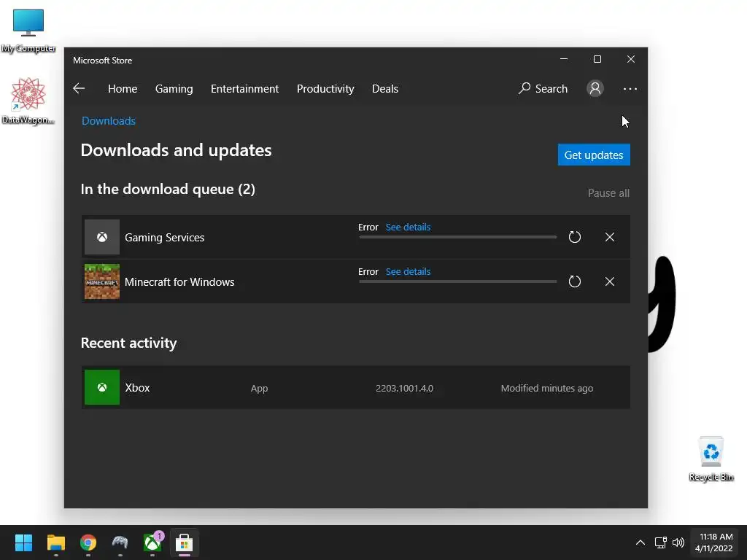
Task: Switch to the Gaming tab
Action: [x=174, y=89]
